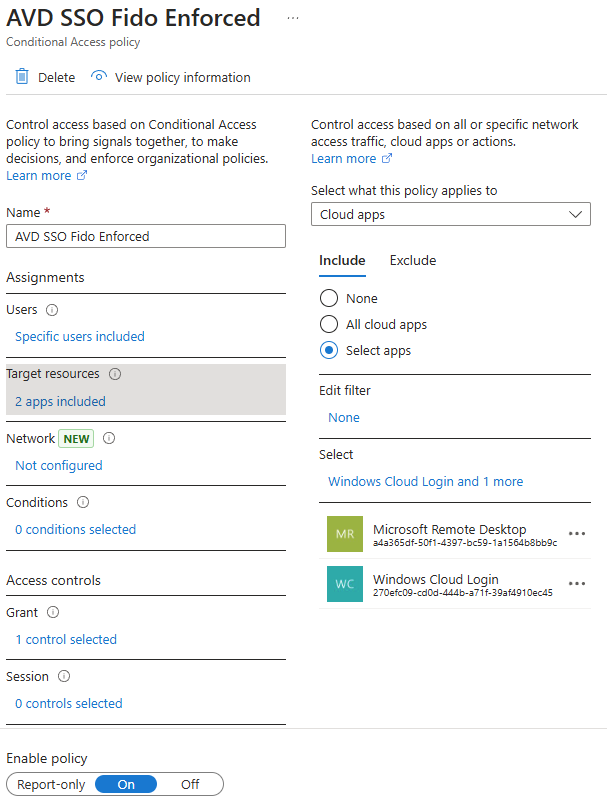Select the All cloud apps radio option
The image size is (607, 799).
coord(329,324)
